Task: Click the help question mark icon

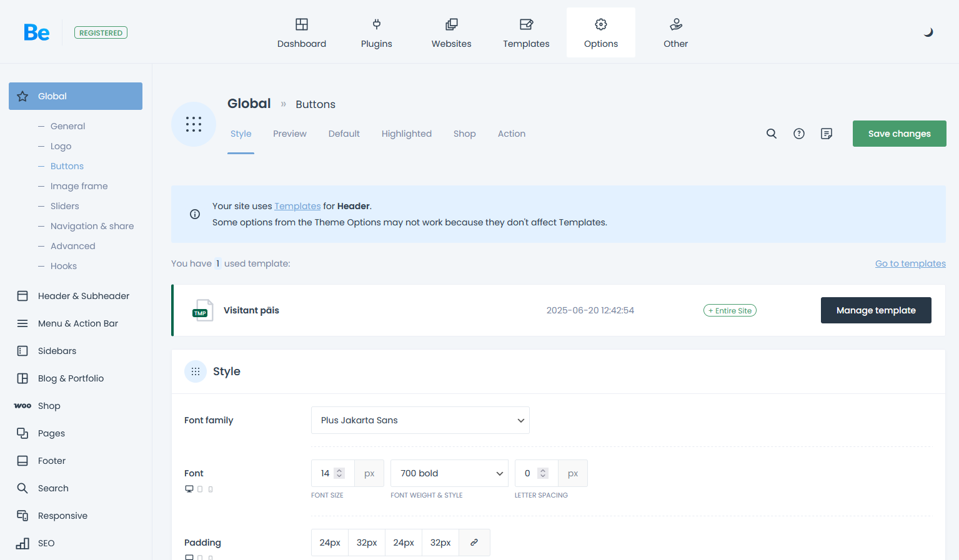Action: (799, 134)
